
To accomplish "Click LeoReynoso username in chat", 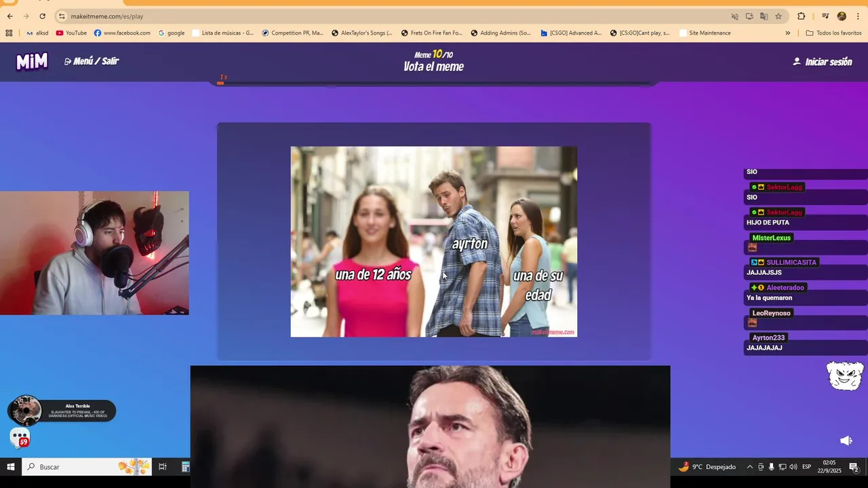I will pos(771,313).
